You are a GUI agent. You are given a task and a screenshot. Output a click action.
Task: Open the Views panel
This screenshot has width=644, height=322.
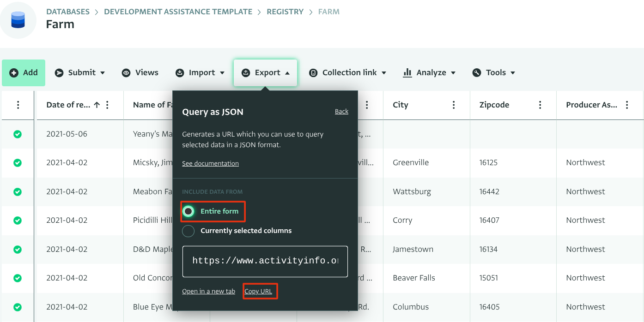click(x=140, y=73)
